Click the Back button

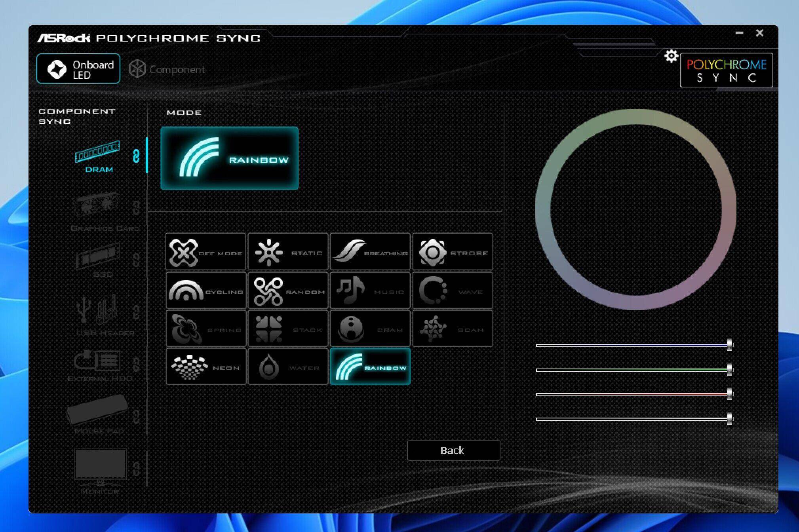[454, 450]
